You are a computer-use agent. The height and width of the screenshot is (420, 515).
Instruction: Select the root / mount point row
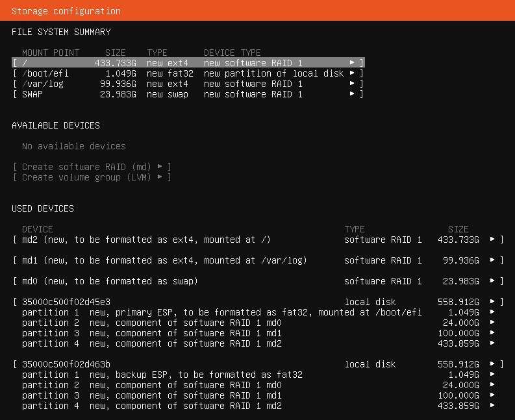pyautogui.click(x=187, y=63)
